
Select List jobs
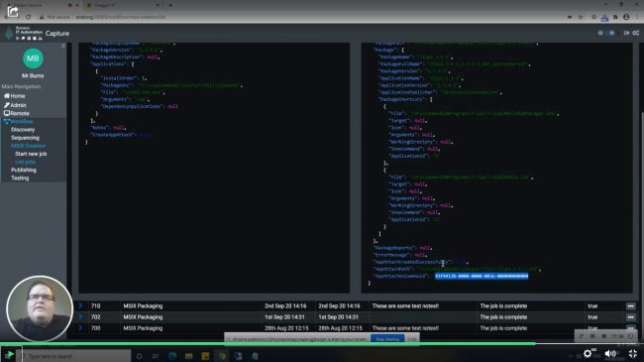tap(25, 162)
